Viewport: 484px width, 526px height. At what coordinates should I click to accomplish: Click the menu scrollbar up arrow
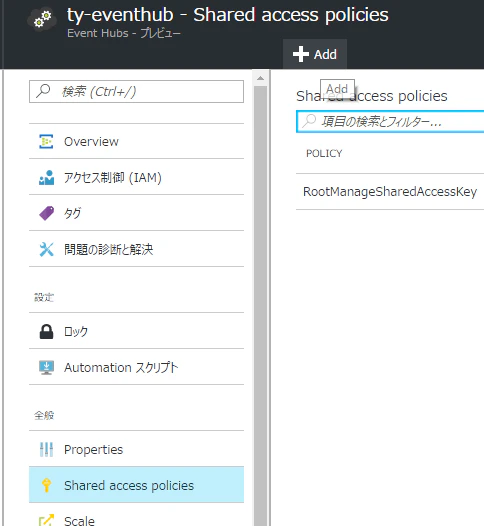click(x=260, y=78)
